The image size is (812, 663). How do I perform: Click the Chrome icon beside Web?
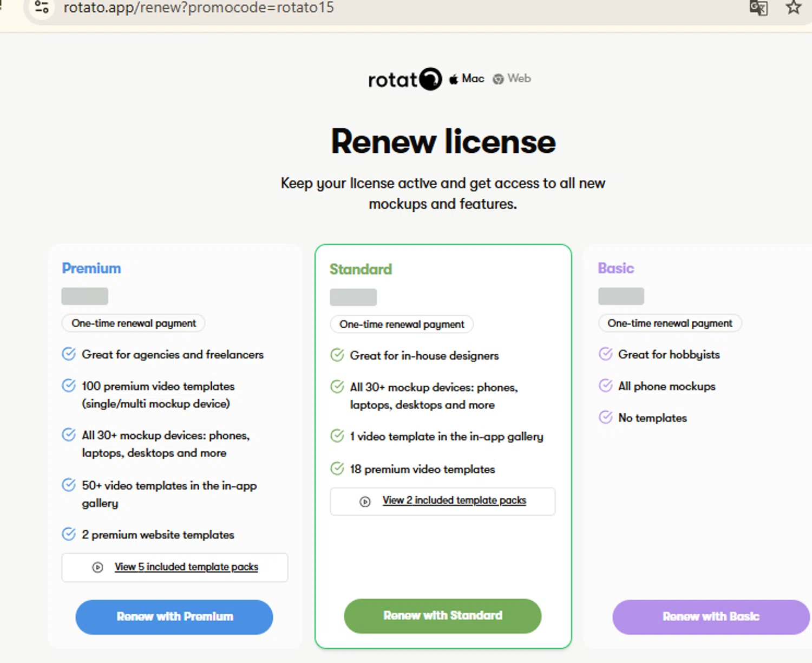(498, 79)
